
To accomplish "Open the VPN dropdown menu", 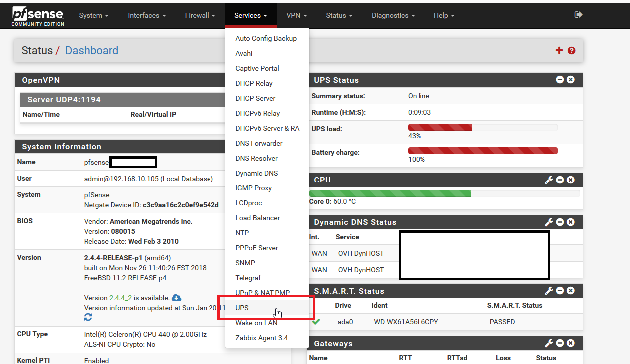I will 297,15.
